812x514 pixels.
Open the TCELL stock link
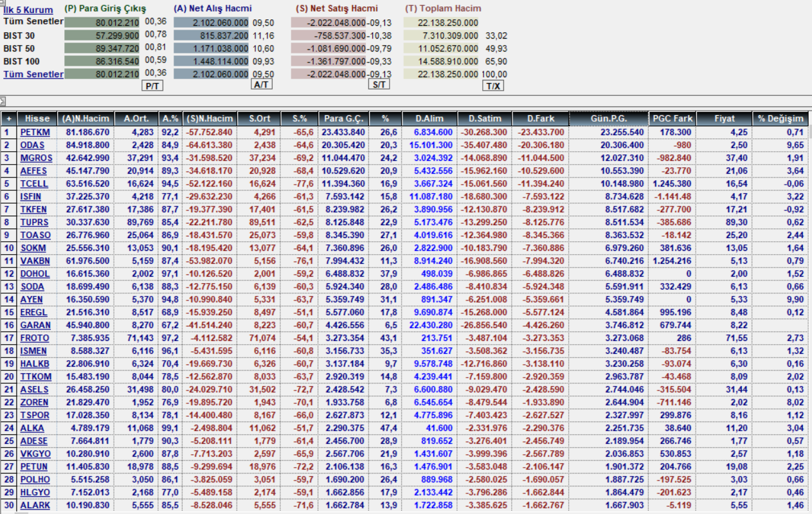click(x=34, y=183)
